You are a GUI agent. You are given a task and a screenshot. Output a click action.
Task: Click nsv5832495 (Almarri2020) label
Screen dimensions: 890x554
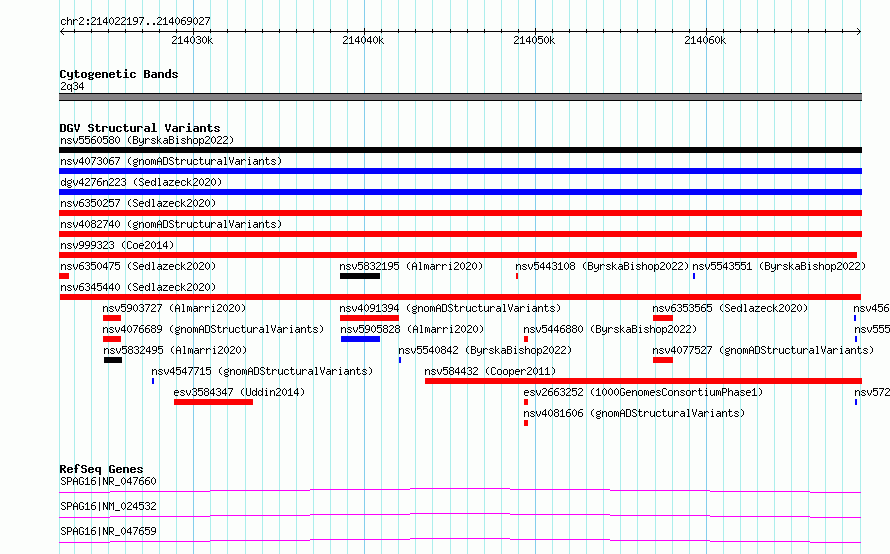175,350
